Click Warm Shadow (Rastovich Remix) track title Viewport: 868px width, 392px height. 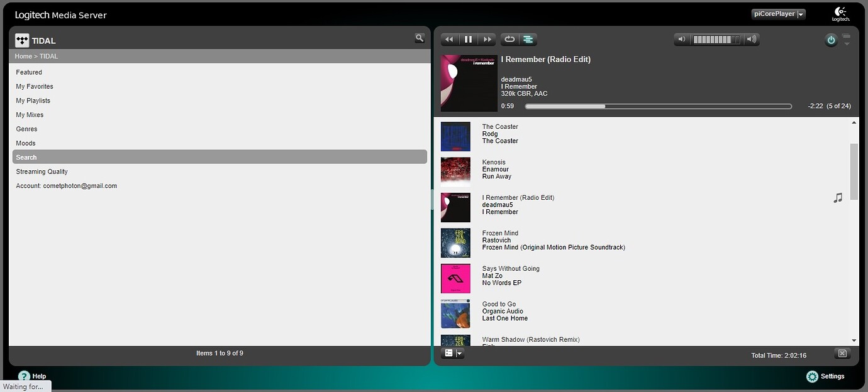[531, 340]
